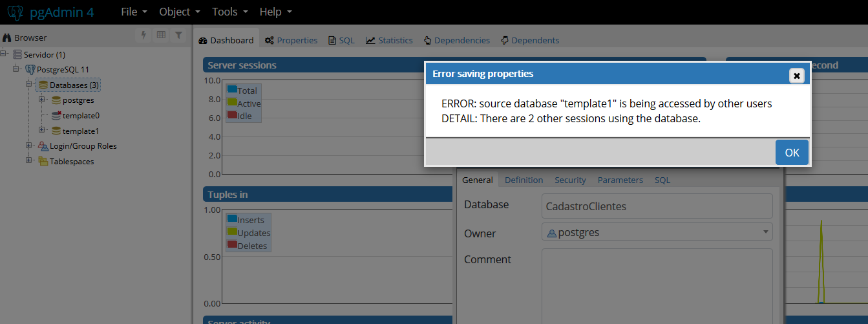Open the Parameters tab in database dialog
The width and height of the screenshot is (868, 324).
pos(620,180)
